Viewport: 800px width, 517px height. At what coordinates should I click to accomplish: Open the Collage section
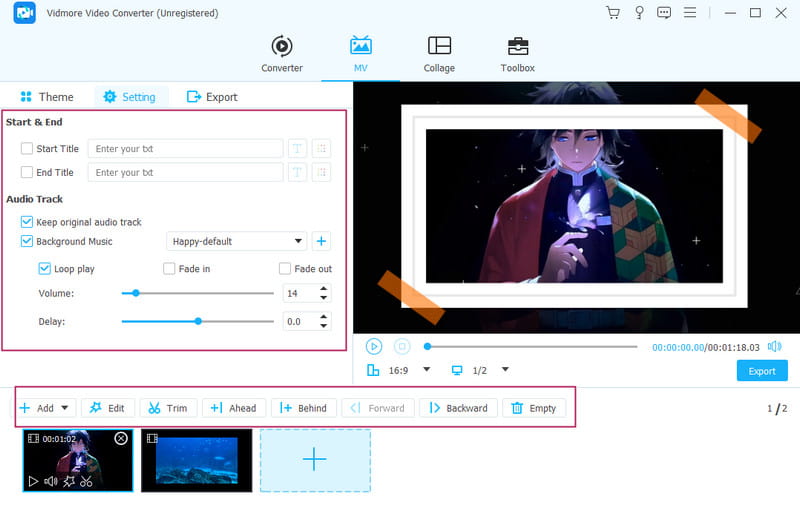[438, 54]
